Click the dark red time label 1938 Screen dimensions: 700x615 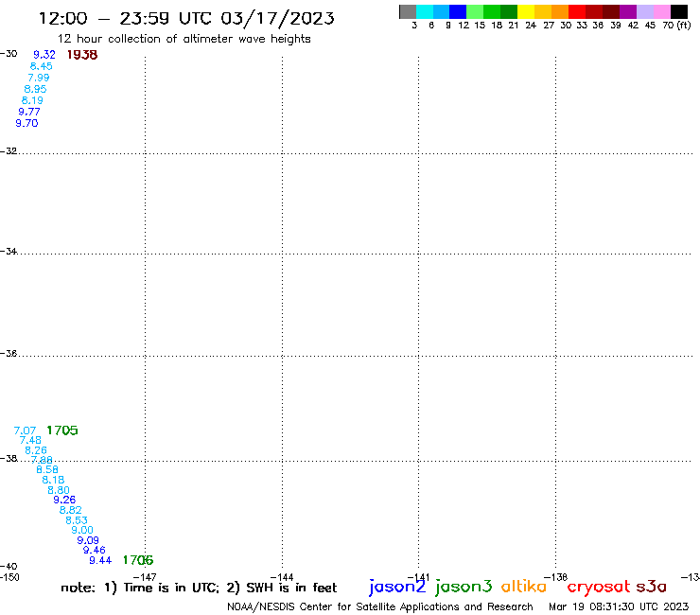point(82,55)
